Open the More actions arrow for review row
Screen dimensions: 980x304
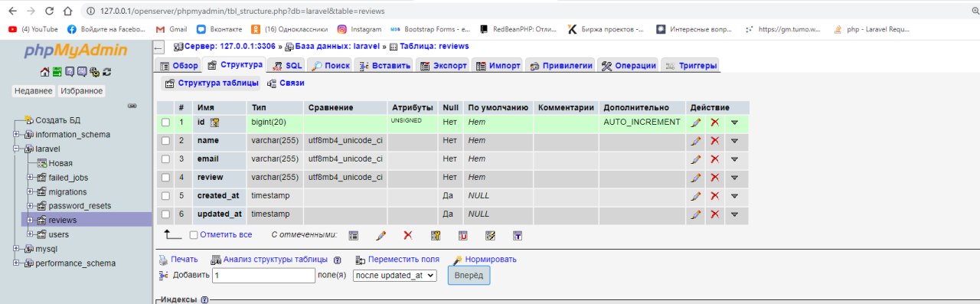735,178
